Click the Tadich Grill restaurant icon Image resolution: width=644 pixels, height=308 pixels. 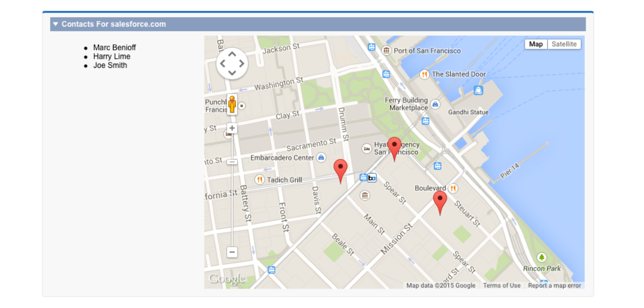(x=260, y=180)
